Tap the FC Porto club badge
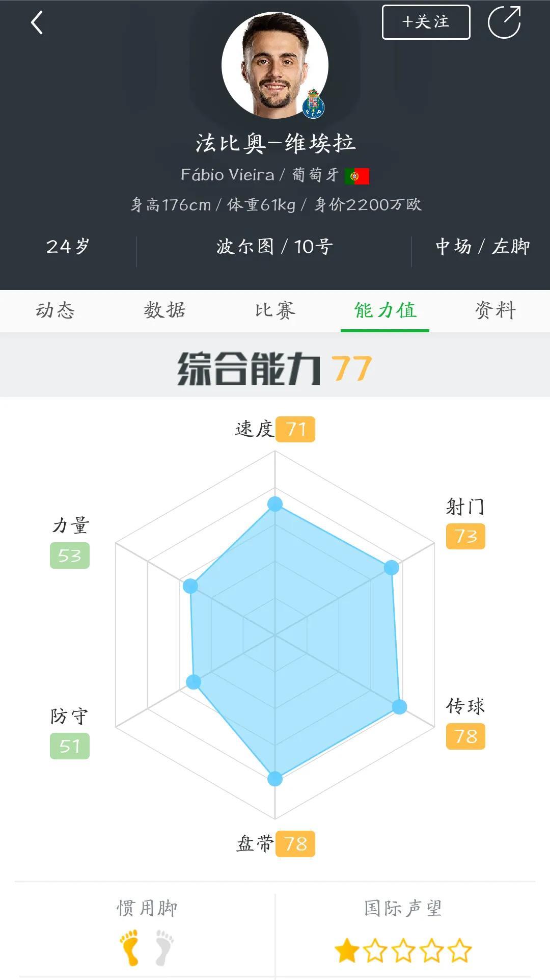 [313, 104]
